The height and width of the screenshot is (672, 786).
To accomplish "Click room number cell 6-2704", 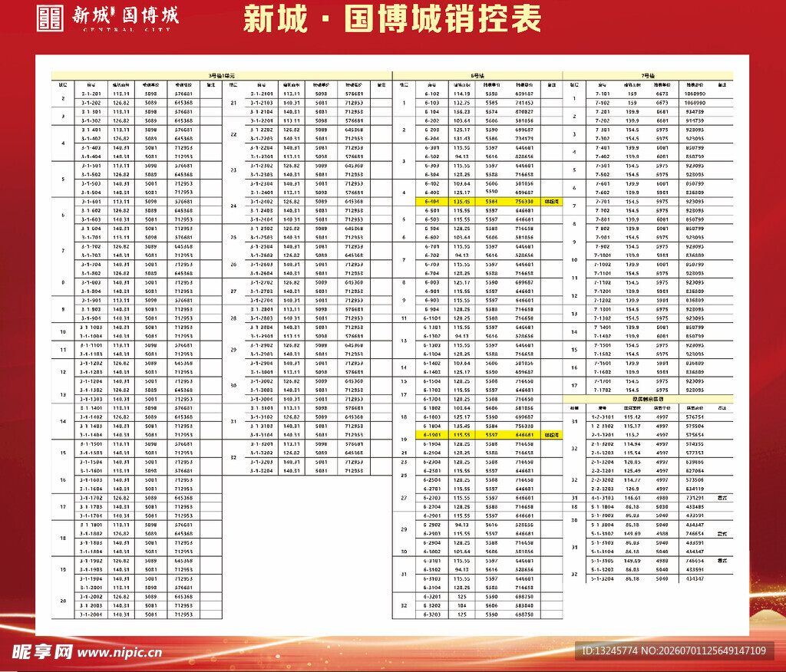I will [432, 507].
